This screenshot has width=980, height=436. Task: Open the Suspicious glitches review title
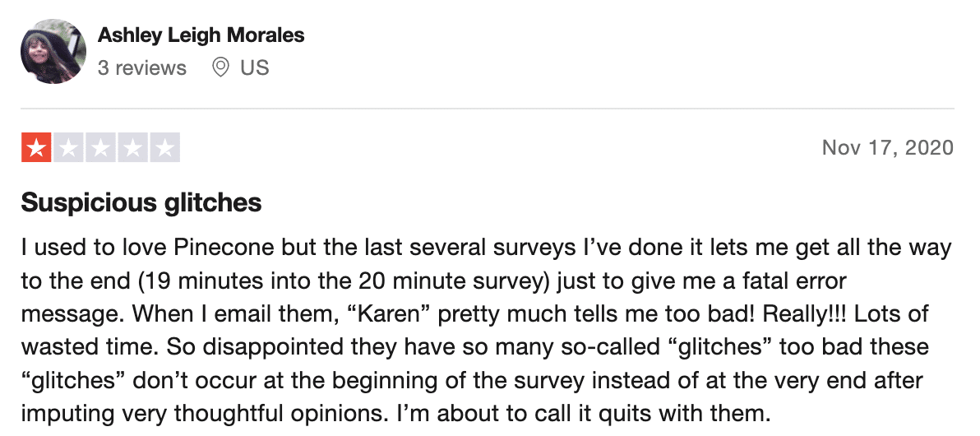click(x=141, y=202)
